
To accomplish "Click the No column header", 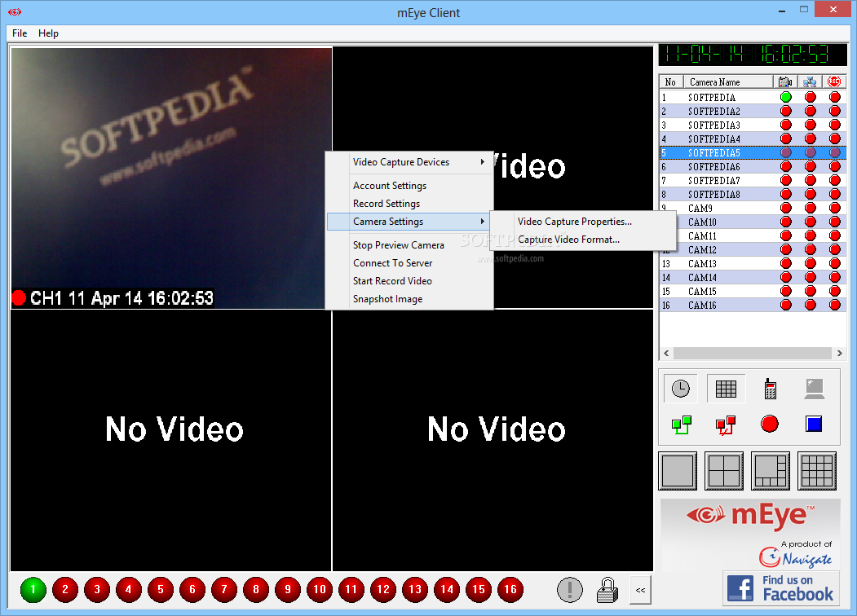I will (x=672, y=82).
